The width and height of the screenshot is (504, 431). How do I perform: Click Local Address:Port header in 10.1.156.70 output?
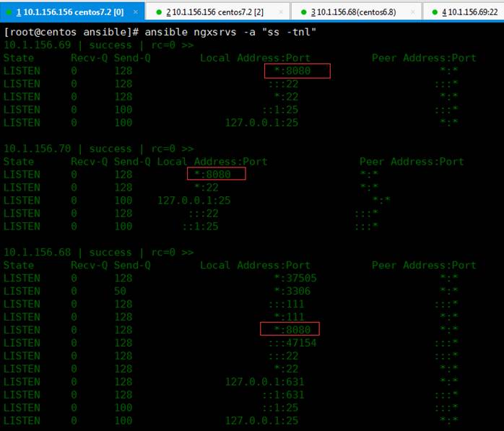tap(212, 162)
